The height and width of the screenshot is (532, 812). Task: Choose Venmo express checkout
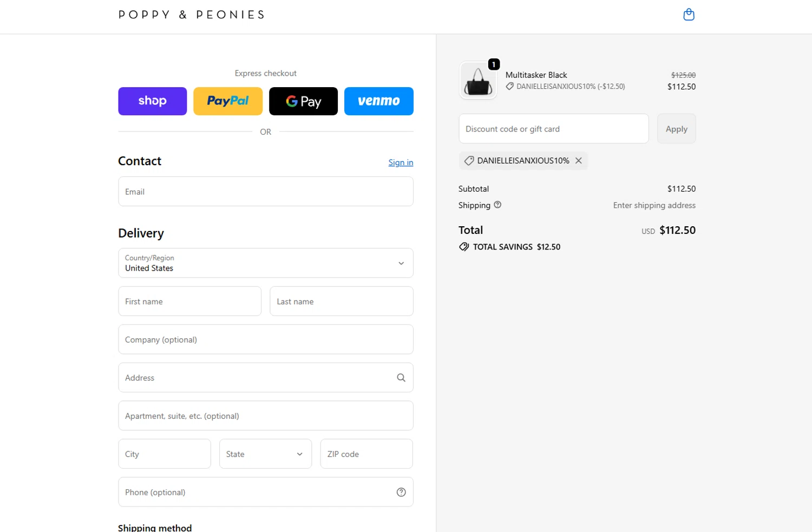point(379,101)
